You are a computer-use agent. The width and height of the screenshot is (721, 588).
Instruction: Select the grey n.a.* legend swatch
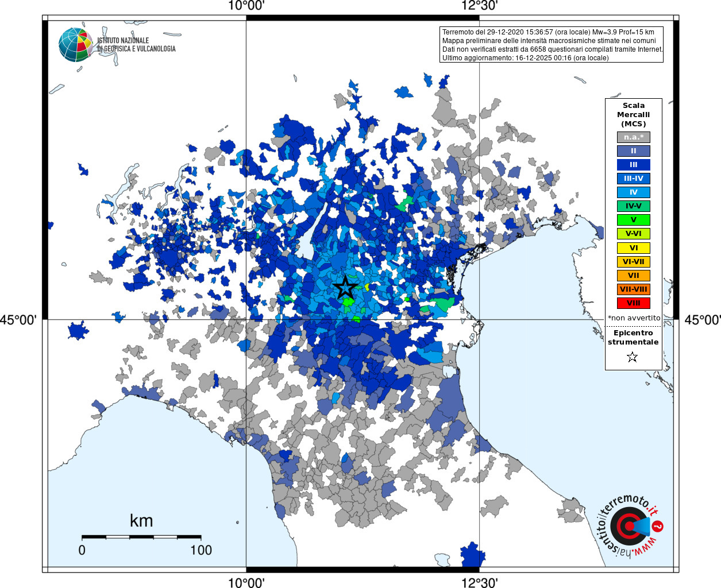(634, 137)
